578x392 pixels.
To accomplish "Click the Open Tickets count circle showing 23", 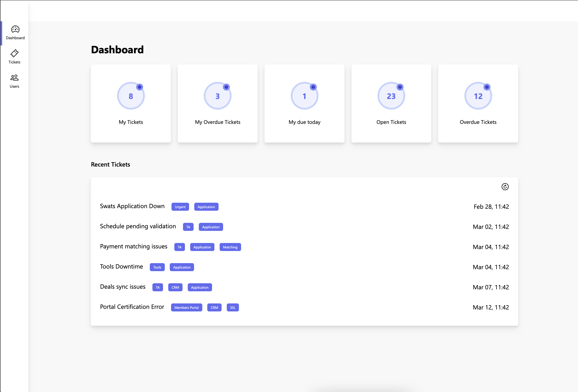I will point(391,96).
